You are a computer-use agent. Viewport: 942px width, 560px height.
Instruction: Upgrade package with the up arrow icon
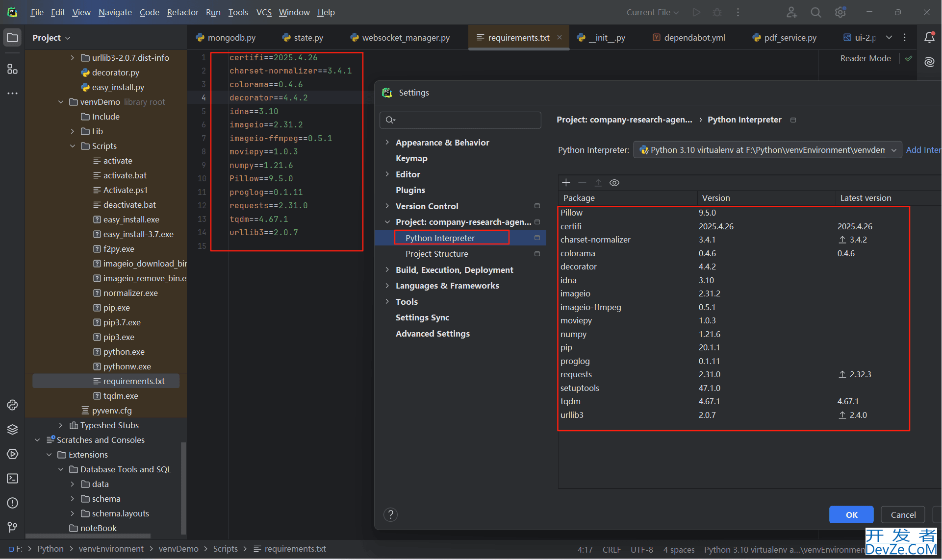pos(598,183)
